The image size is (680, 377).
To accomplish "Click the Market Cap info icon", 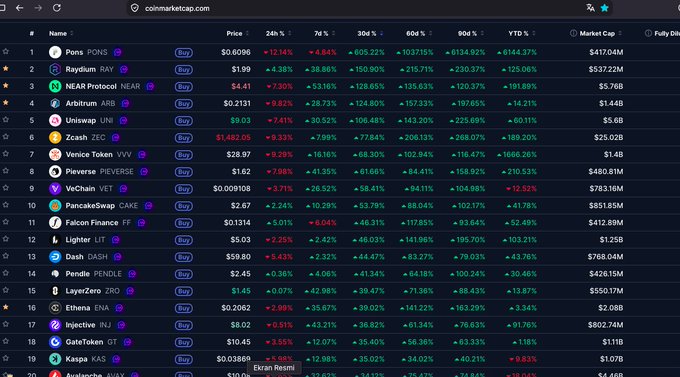I will pos(573,33).
